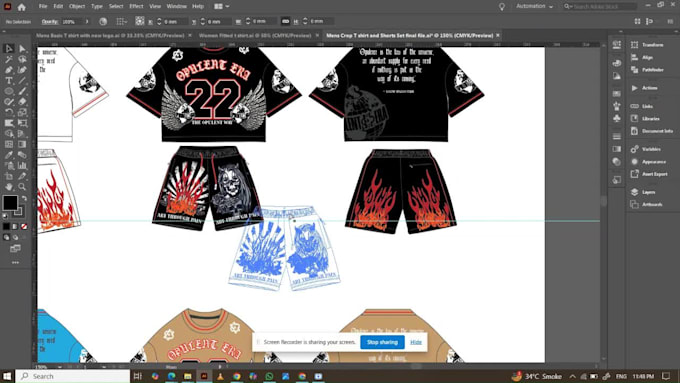680x383 pixels.
Task: Select the Hand tool
Action: pos(9,187)
